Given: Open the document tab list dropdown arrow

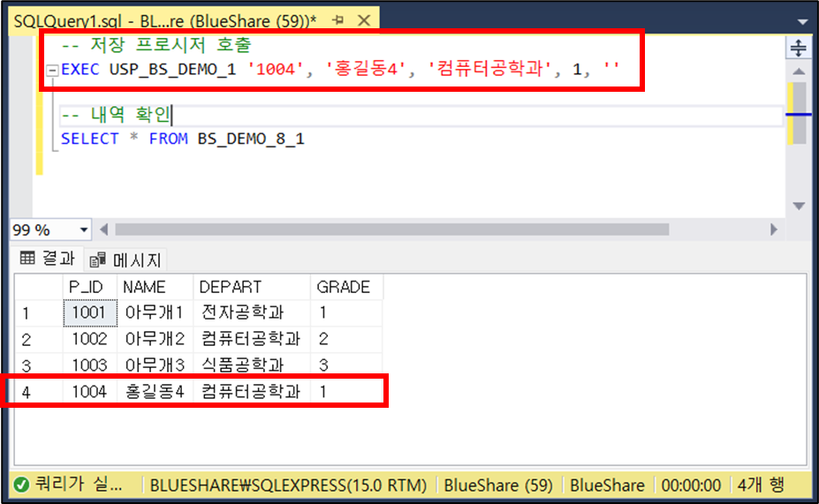Looking at the screenshot, I should pos(803,21).
